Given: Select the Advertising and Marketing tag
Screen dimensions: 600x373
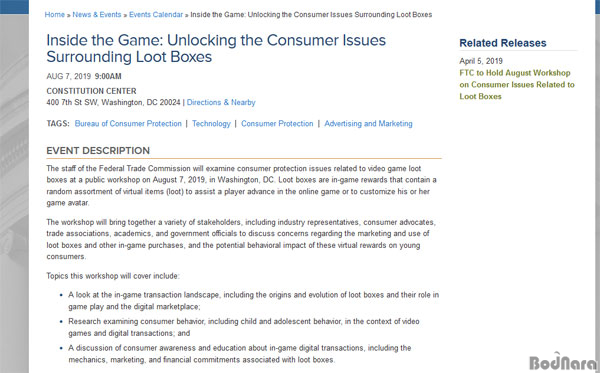Looking at the screenshot, I should 368,124.
